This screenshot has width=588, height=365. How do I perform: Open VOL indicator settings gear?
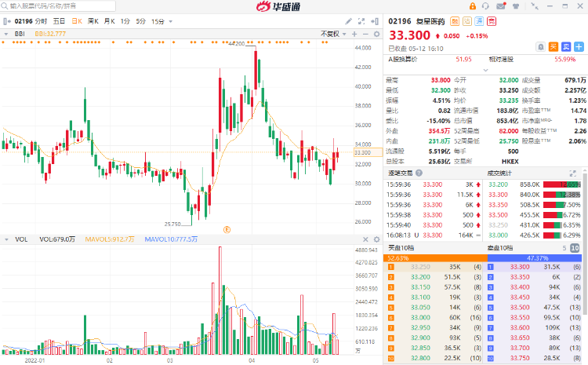click(x=376, y=239)
